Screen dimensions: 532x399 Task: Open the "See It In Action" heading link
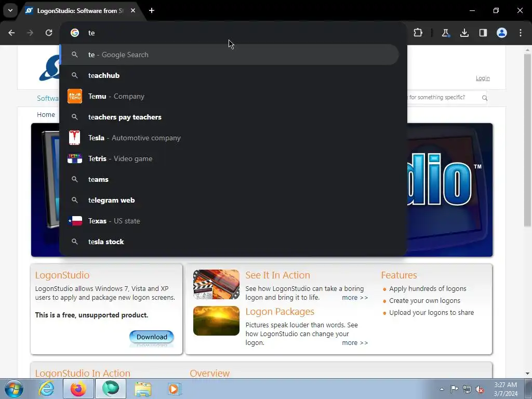click(x=277, y=275)
